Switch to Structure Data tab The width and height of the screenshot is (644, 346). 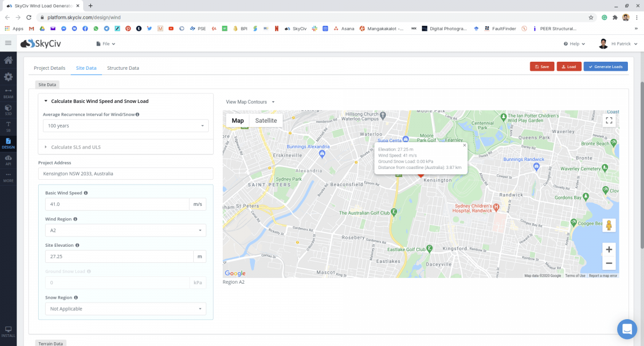[x=123, y=68]
